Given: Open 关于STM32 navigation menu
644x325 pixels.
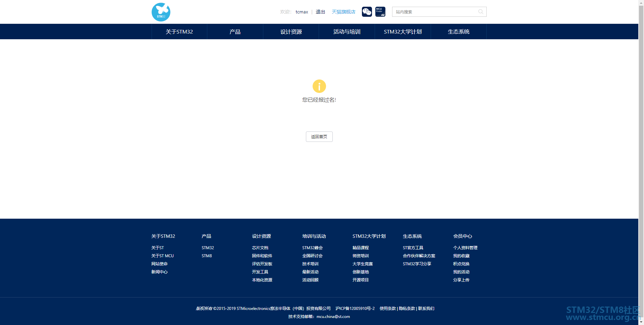Looking at the screenshot, I should pos(179,32).
